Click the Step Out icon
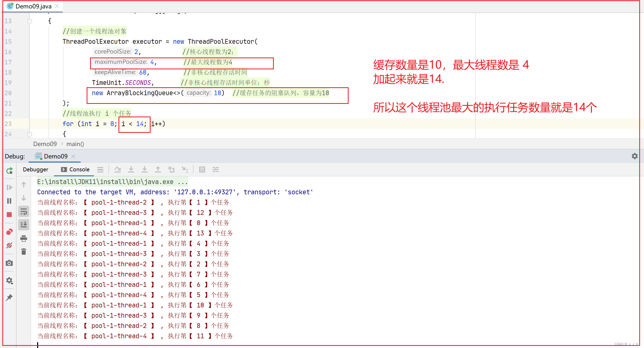 coord(158,170)
